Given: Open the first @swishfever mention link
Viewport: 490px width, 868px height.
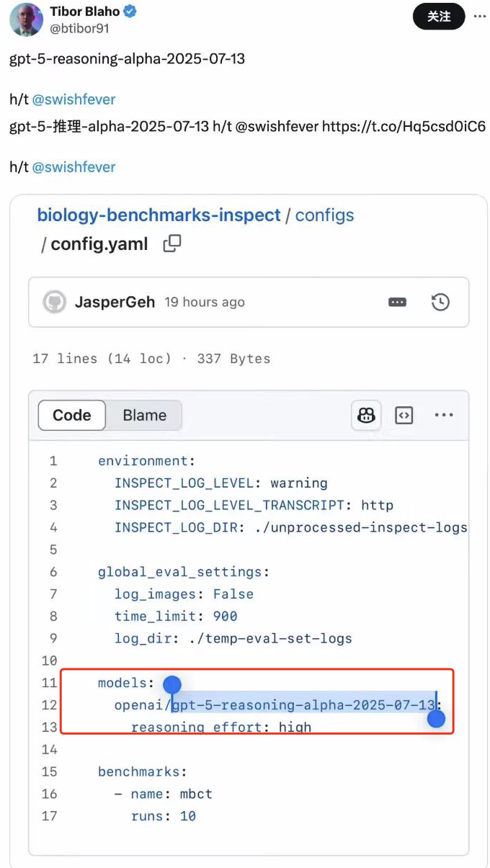Looking at the screenshot, I should [x=73, y=99].
